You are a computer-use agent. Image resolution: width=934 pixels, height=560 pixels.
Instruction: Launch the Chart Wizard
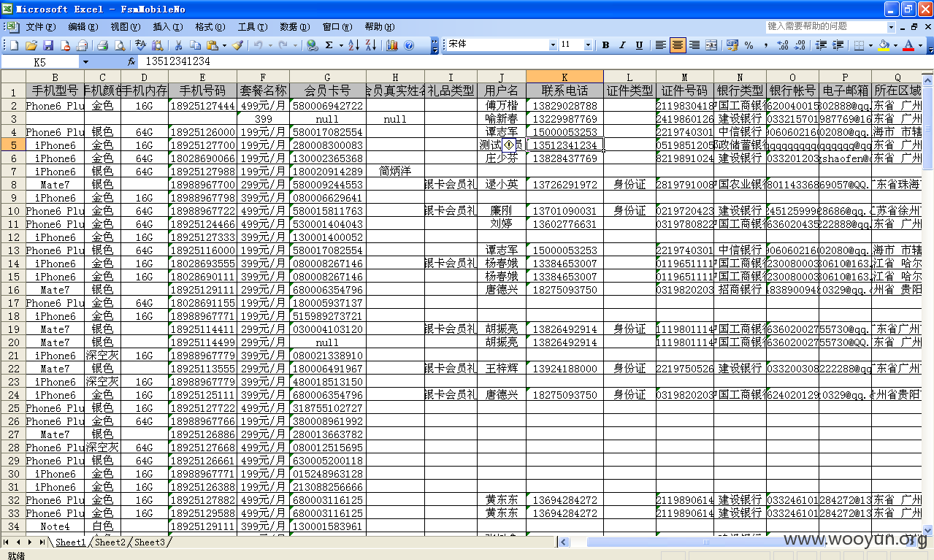pyautogui.click(x=392, y=45)
